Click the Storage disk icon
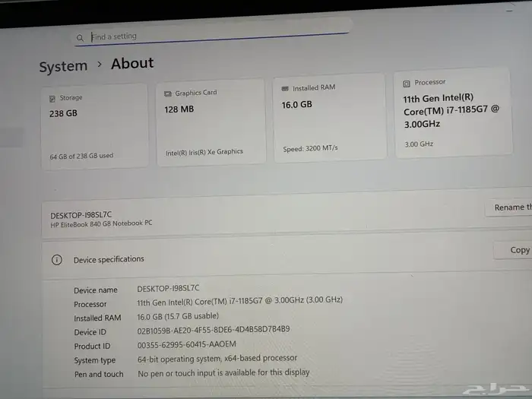This screenshot has width=532, height=399. (52, 99)
